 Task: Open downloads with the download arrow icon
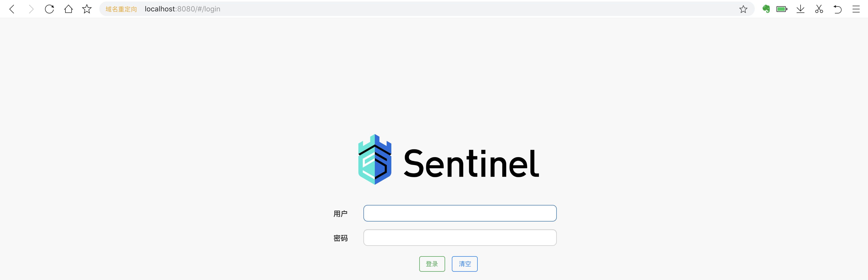(x=800, y=9)
